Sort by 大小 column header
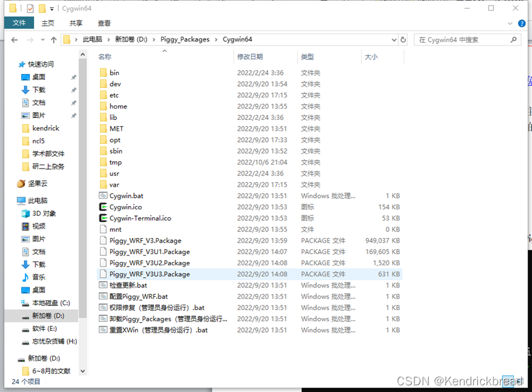The height and width of the screenshot is (392, 532). [x=371, y=57]
